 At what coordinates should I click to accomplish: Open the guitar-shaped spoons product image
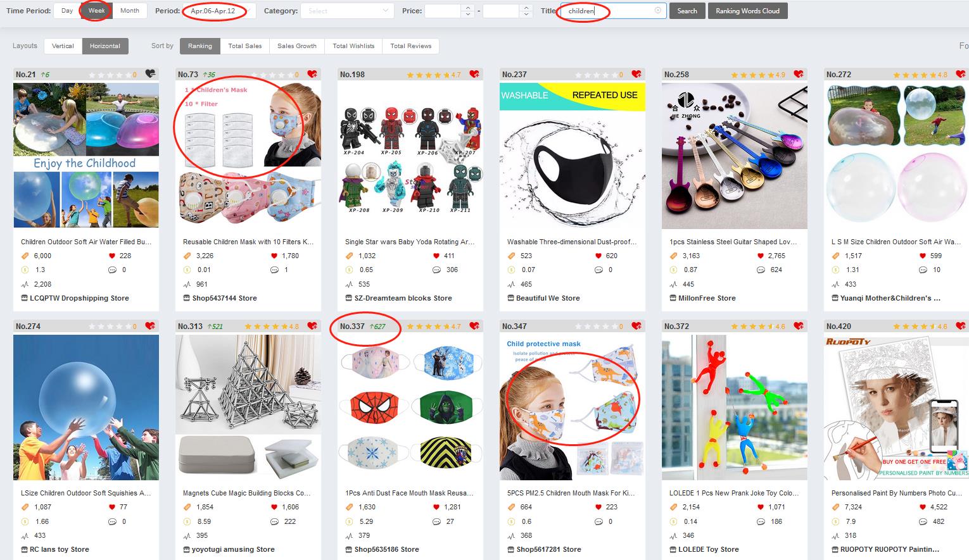[735, 155]
